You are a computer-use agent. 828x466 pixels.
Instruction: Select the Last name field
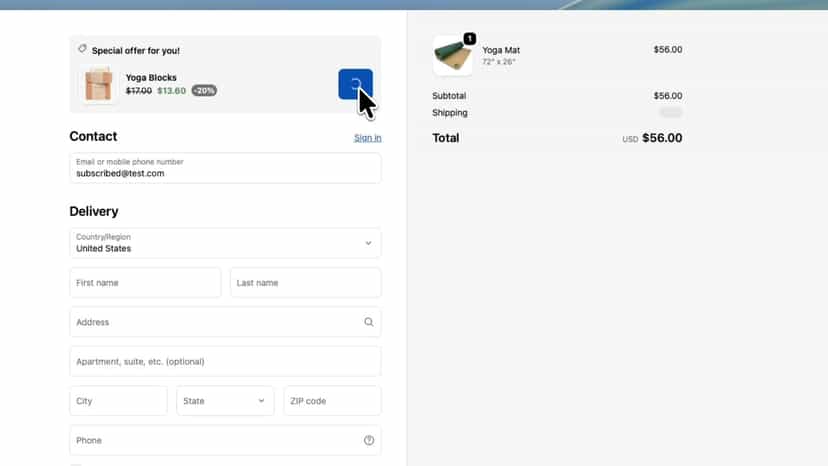(x=306, y=283)
